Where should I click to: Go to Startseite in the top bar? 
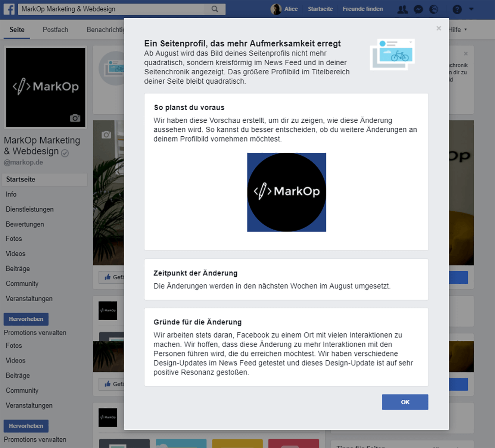(x=320, y=9)
